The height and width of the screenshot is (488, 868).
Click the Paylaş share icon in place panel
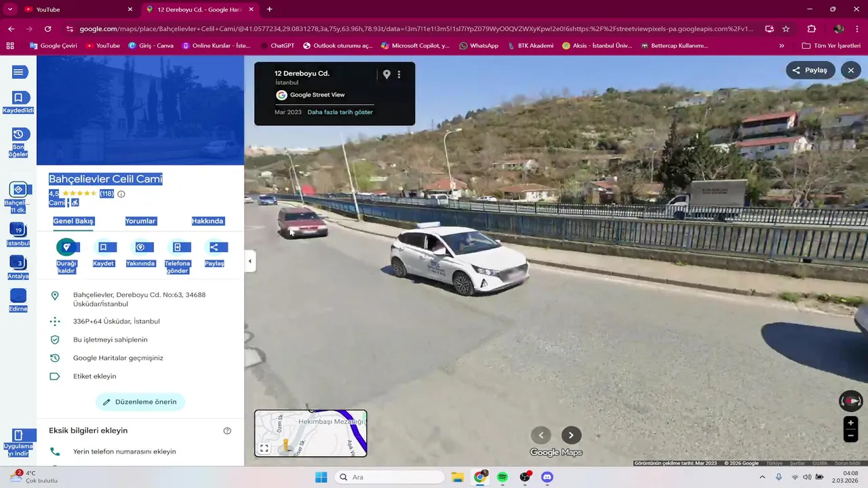(214, 247)
